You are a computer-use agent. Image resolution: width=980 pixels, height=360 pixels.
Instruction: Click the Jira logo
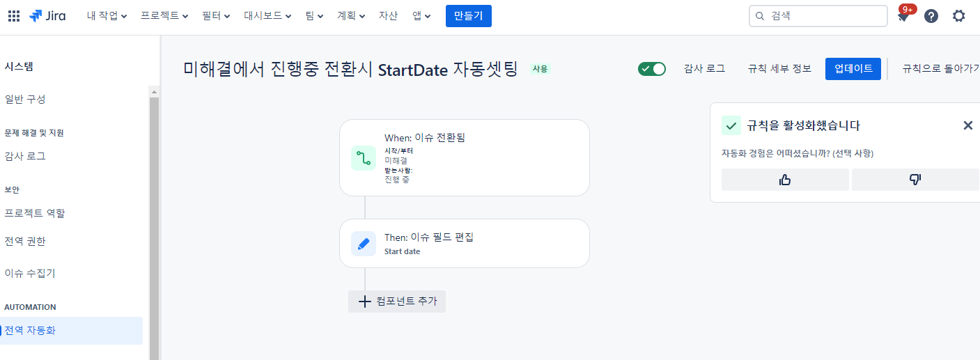click(x=47, y=16)
